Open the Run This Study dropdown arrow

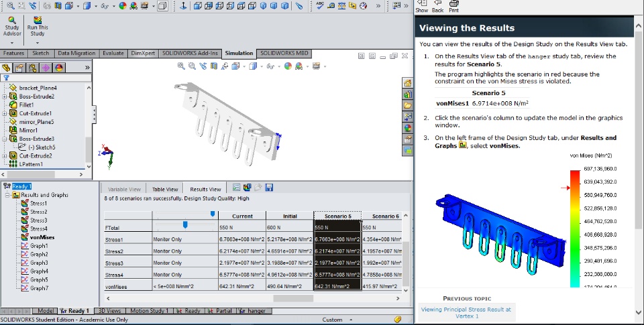pyautogui.click(x=38, y=43)
